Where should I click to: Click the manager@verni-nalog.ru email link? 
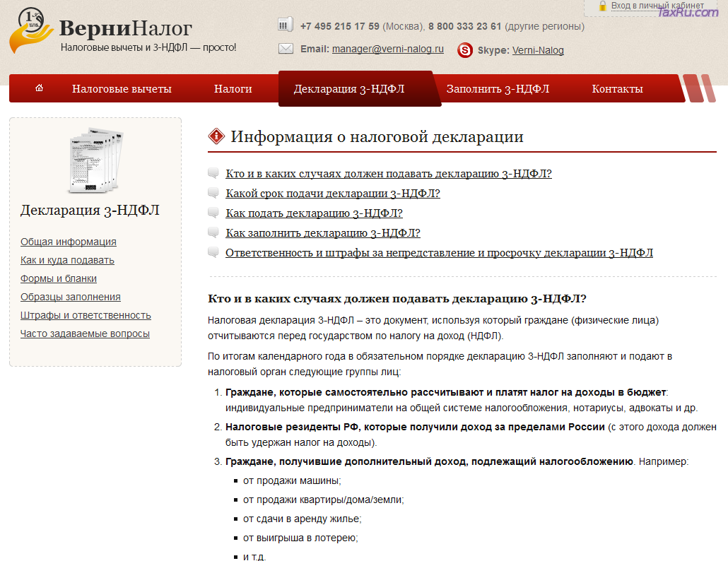pyautogui.click(x=387, y=49)
